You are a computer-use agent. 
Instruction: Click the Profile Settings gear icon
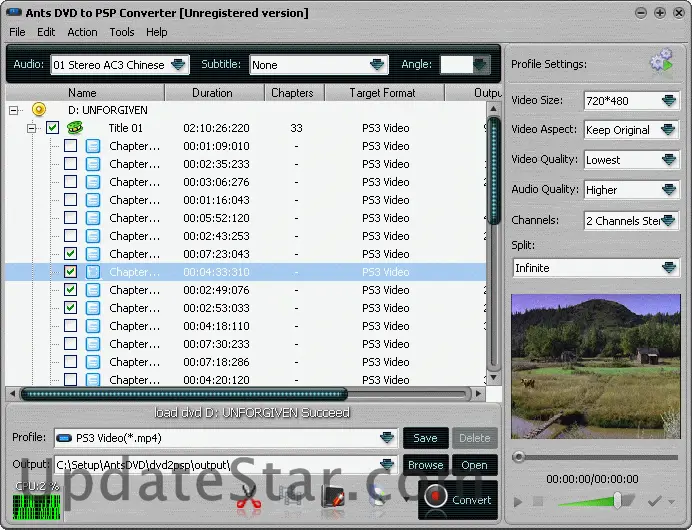(660, 63)
